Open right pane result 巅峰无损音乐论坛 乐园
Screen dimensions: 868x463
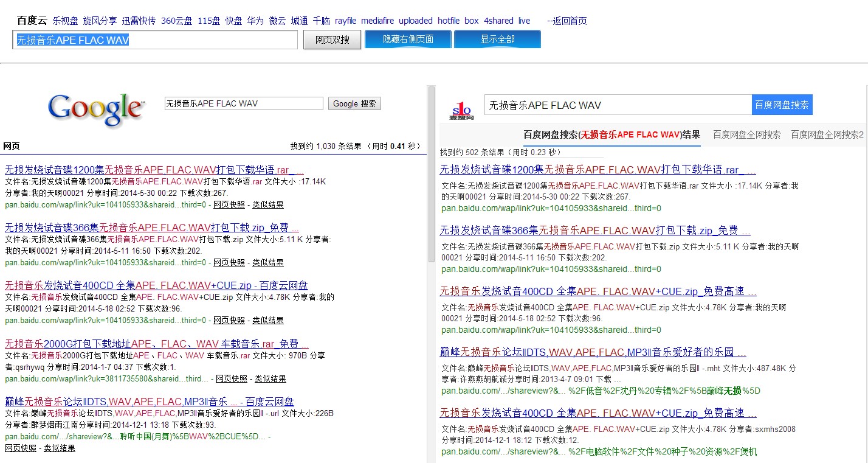point(593,352)
